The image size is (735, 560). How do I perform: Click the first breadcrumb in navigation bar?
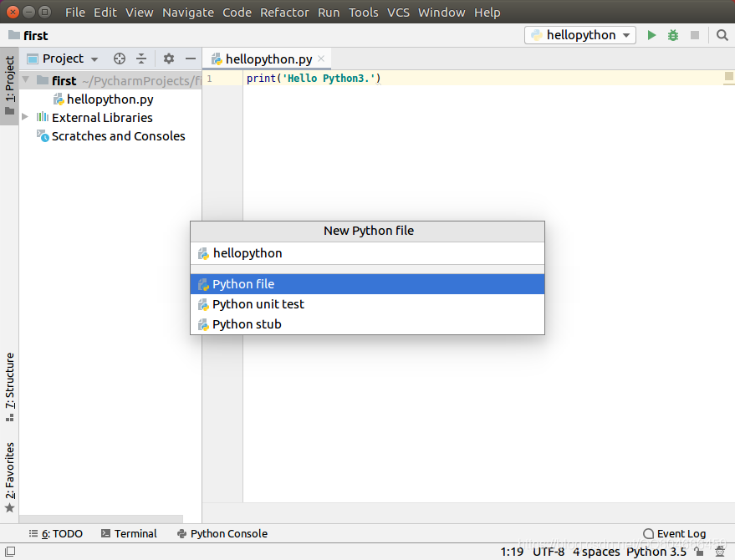pyautogui.click(x=28, y=36)
